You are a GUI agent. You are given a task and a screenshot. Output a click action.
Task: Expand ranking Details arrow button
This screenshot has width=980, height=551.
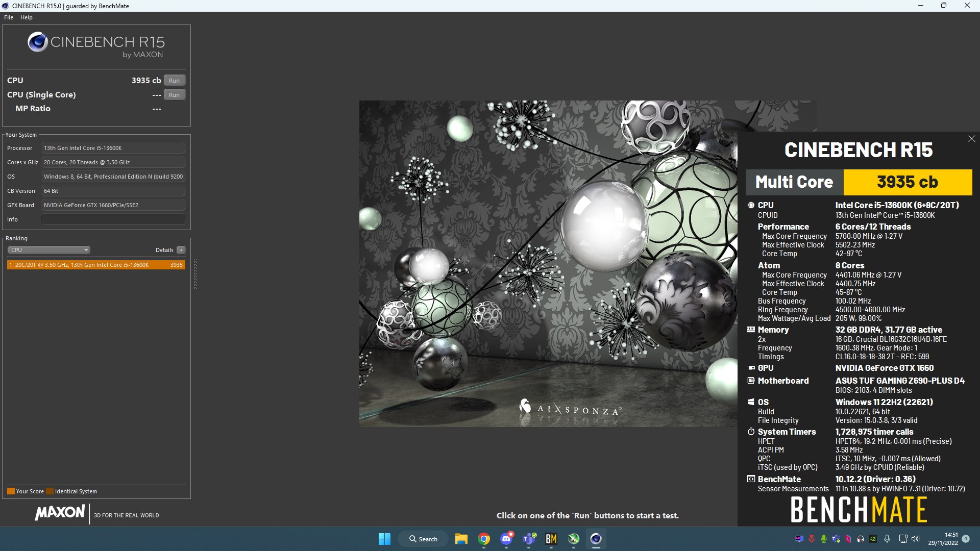point(181,250)
